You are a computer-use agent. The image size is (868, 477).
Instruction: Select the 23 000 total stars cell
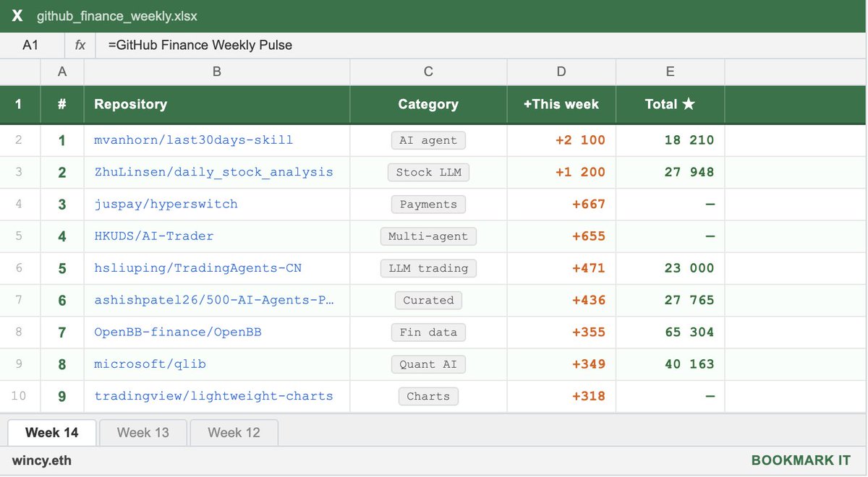(671, 268)
